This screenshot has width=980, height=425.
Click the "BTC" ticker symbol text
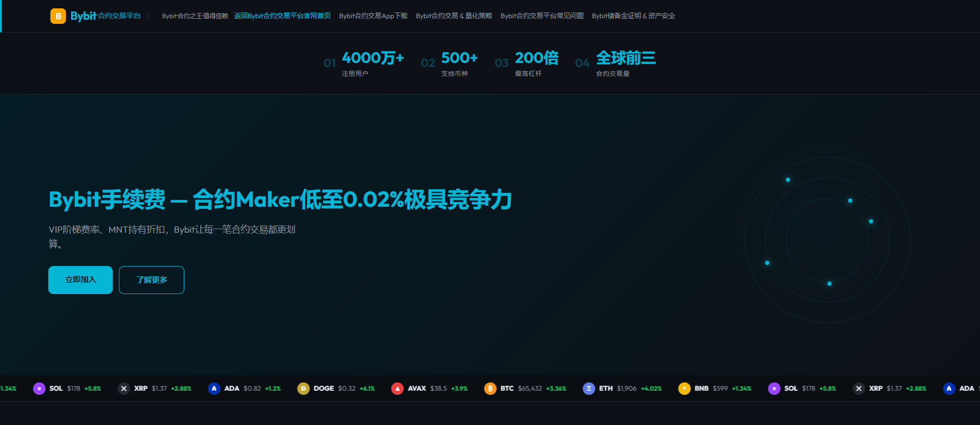(507, 389)
